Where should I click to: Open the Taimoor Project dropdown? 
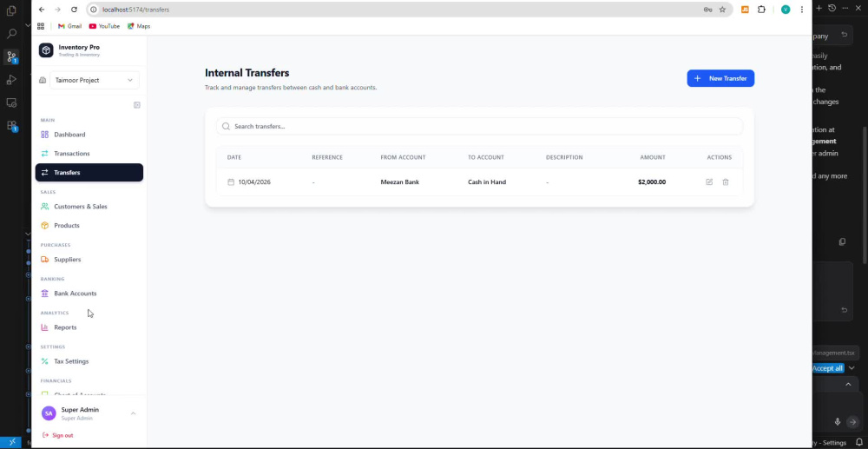coord(94,80)
